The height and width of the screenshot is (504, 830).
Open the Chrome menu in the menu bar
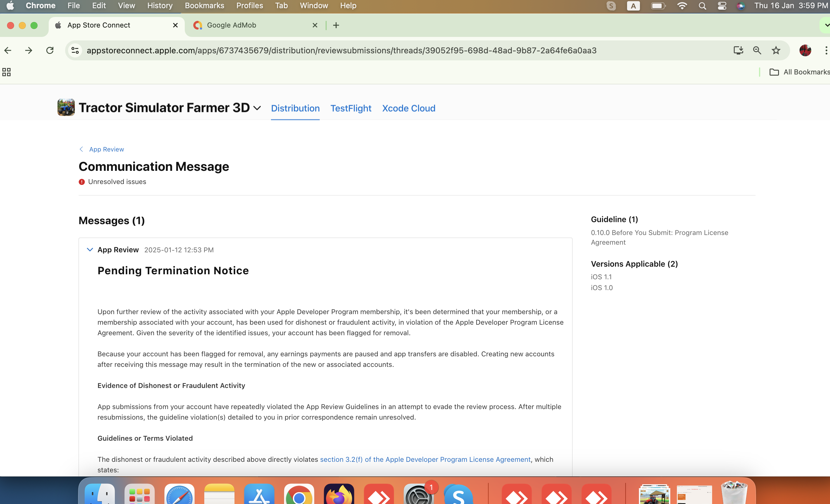pos(40,6)
